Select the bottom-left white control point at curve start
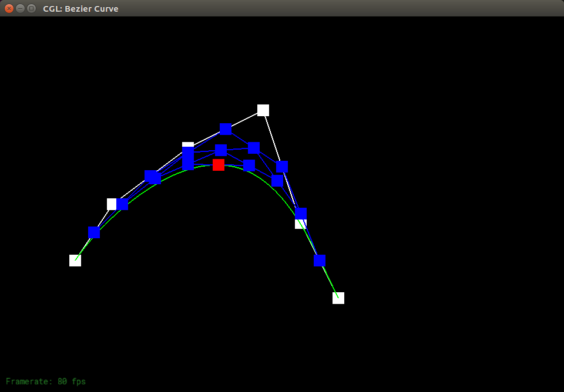Screen dimensions: 564x392 click(75, 261)
